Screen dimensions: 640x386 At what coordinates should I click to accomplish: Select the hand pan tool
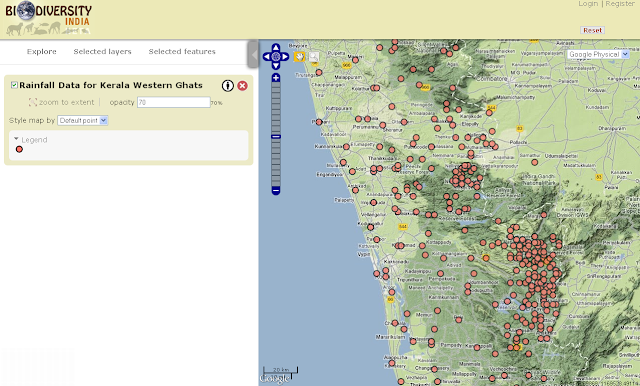(x=300, y=57)
